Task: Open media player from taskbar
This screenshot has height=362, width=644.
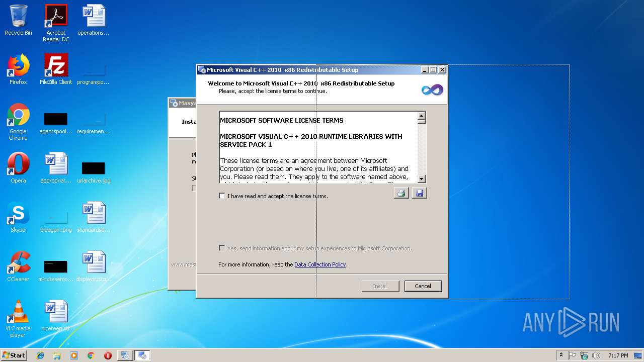Action: (x=74, y=355)
